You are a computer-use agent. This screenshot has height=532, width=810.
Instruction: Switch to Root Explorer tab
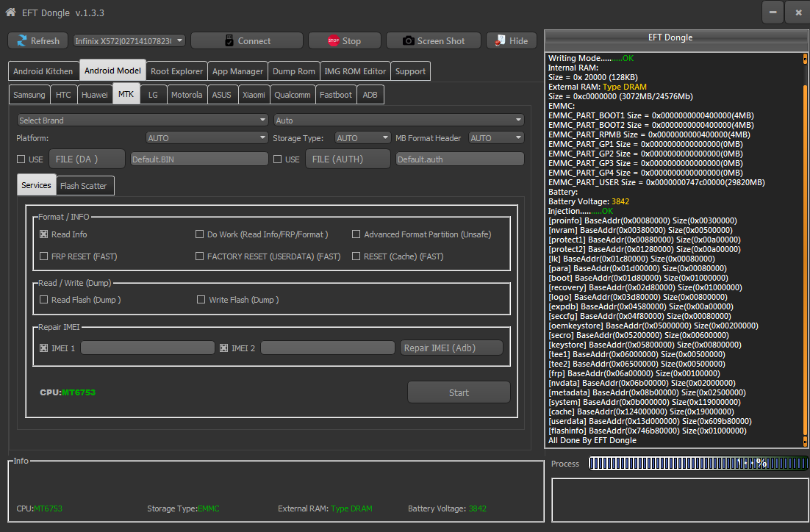point(176,71)
